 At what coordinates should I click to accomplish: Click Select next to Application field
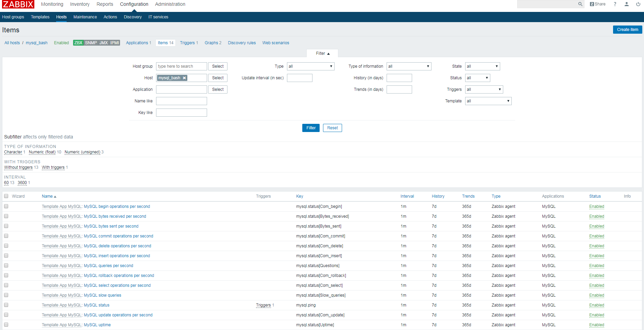click(x=218, y=89)
